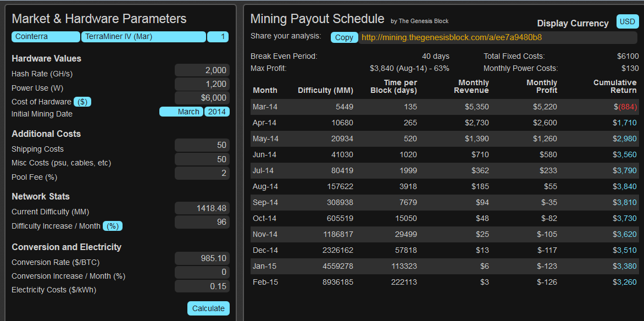644x321 pixels.
Task: Select the Feb-15 row label
Action: (x=265, y=282)
